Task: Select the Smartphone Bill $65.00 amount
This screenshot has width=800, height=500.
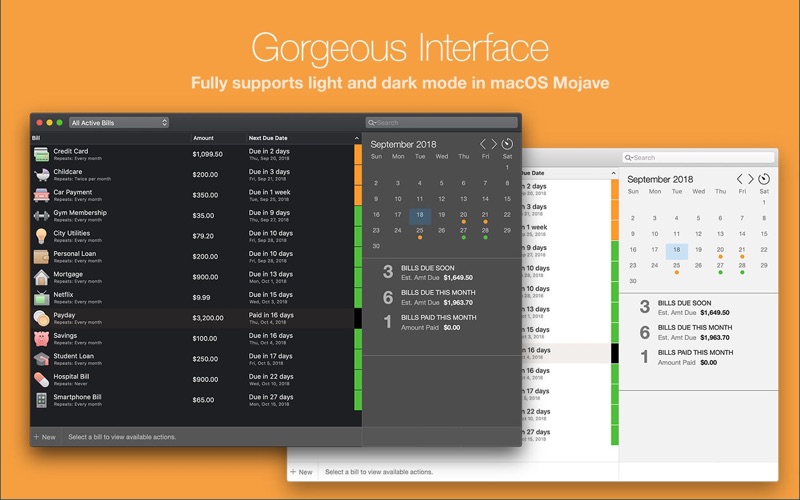Action: (x=203, y=400)
